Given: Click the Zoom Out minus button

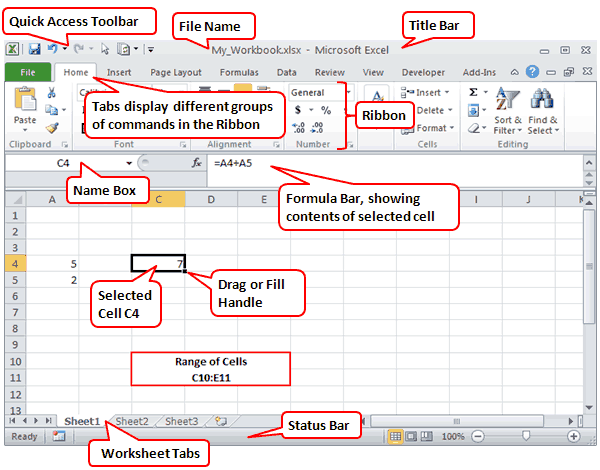Looking at the screenshot, I should click(478, 436).
